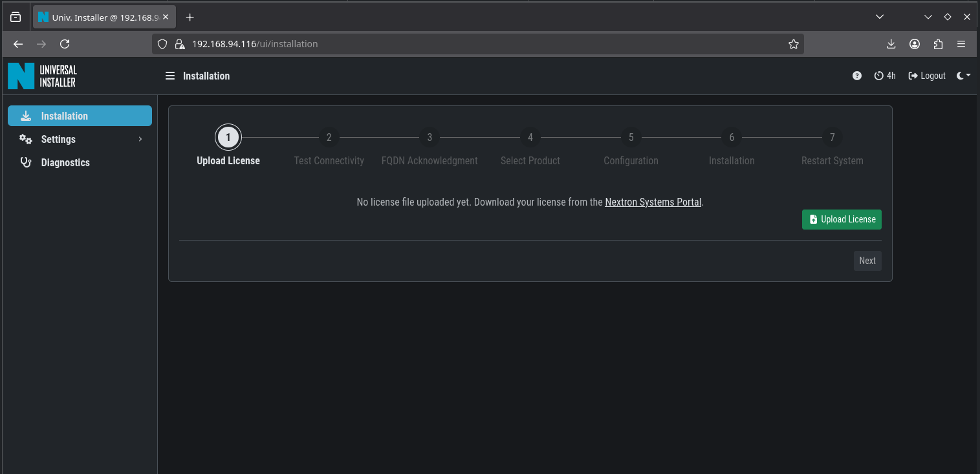Open the Nextron Systems Portal link
The image size is (980, 474).
[653, 202]
